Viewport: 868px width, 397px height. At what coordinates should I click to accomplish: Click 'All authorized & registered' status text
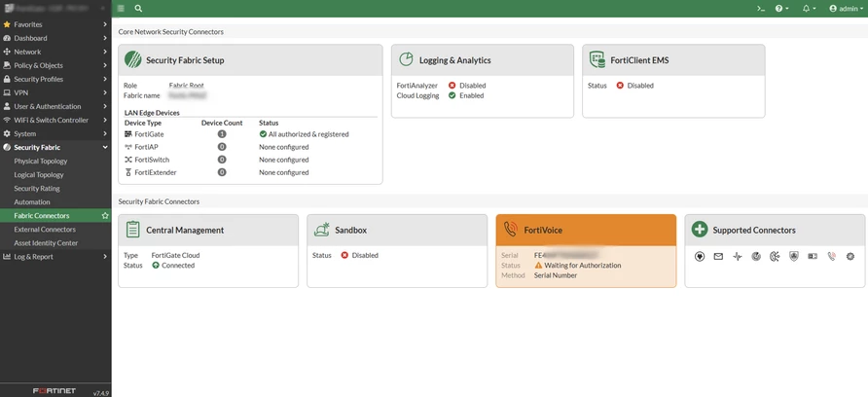click(308, 134)
